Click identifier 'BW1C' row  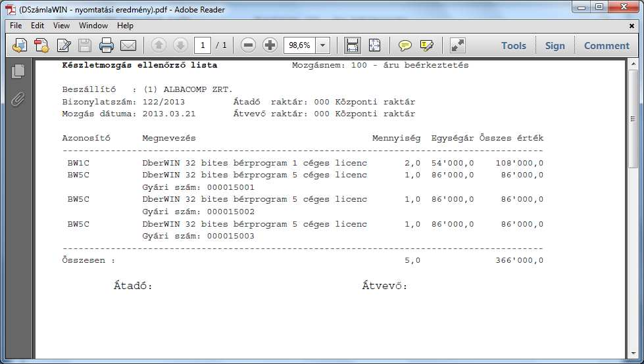[78, 163]
